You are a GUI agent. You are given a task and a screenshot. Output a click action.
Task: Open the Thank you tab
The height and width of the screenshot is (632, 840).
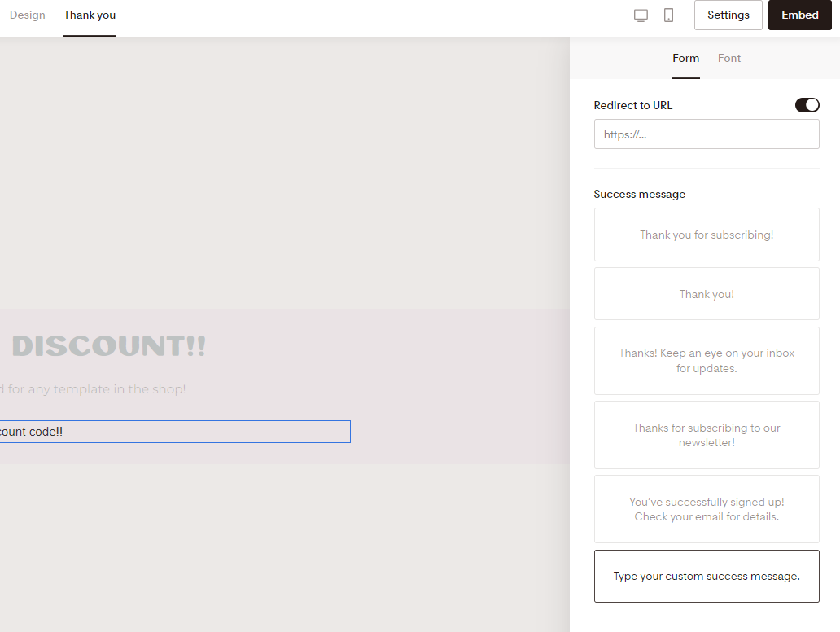click(x=89, y=15)
